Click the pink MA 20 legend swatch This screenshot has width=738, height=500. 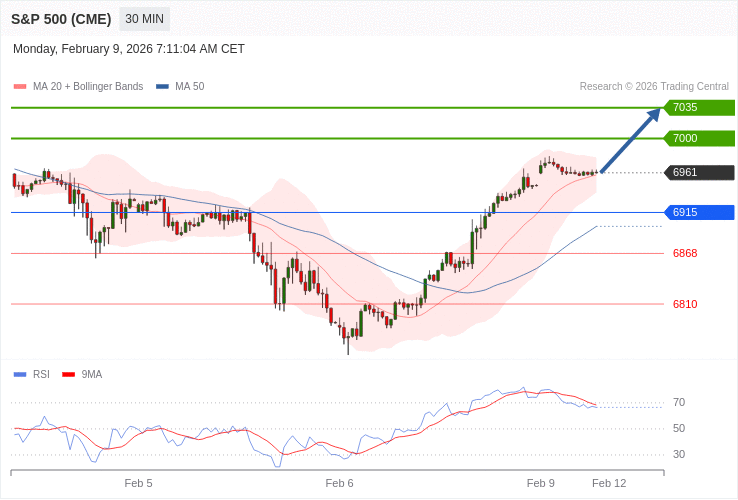click(x=20, y=87)
